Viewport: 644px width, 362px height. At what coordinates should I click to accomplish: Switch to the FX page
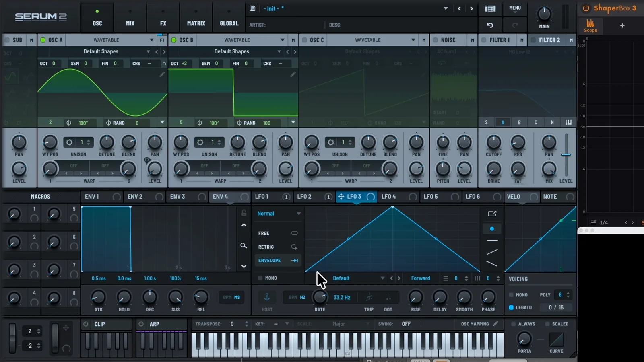163,18
